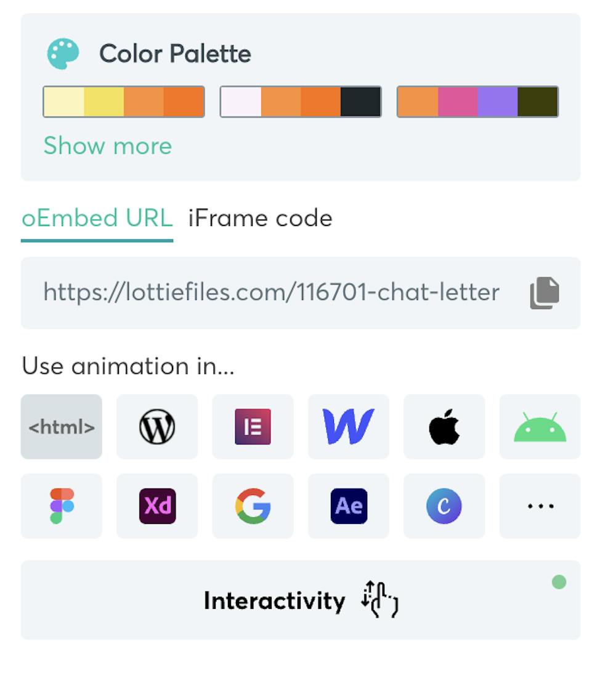Select the Apple iOS icon
This screenshot has height=684, width=616.
(x=444, y=427)
